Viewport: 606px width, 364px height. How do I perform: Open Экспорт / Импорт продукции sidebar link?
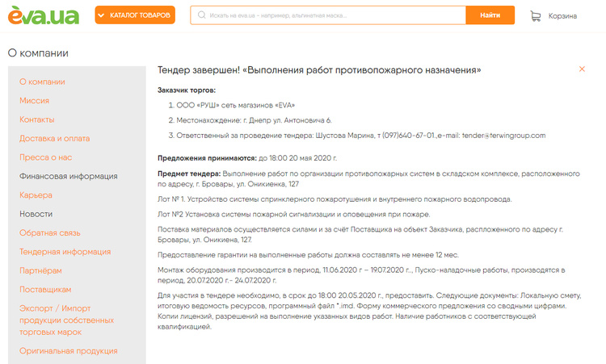click(x=66, y=320)
